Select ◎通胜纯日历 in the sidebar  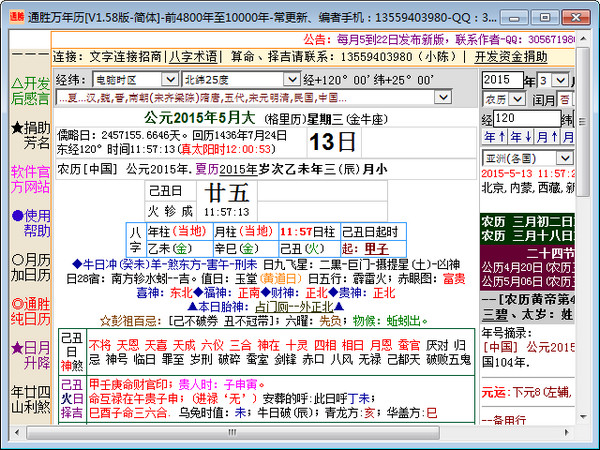click(x=29, y=311)
